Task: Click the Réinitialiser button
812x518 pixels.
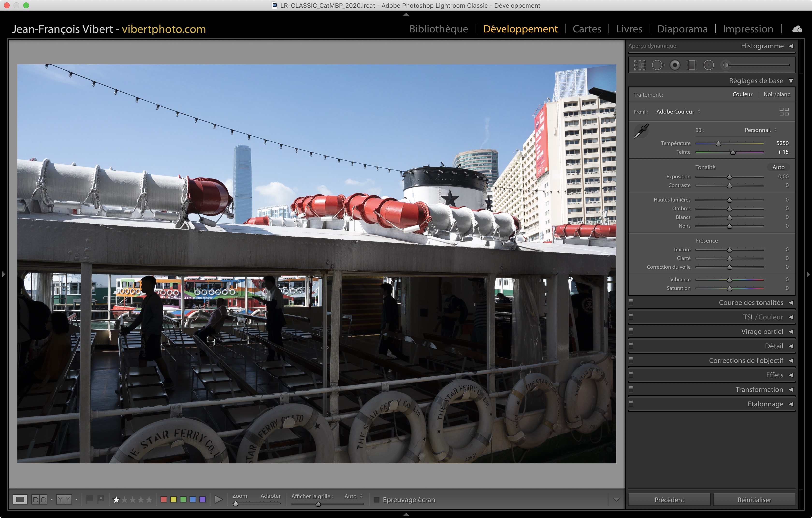Action: point(754,499)
